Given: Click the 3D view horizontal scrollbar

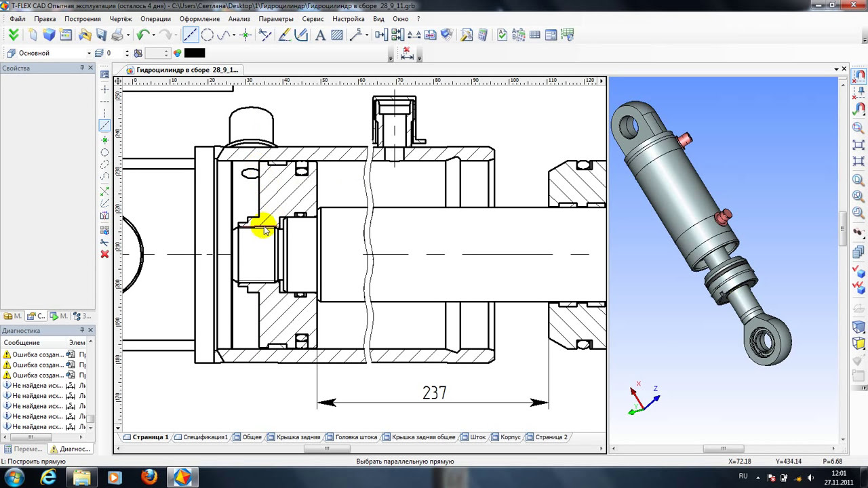Looking at the screenshot, I should coord(724,449).
